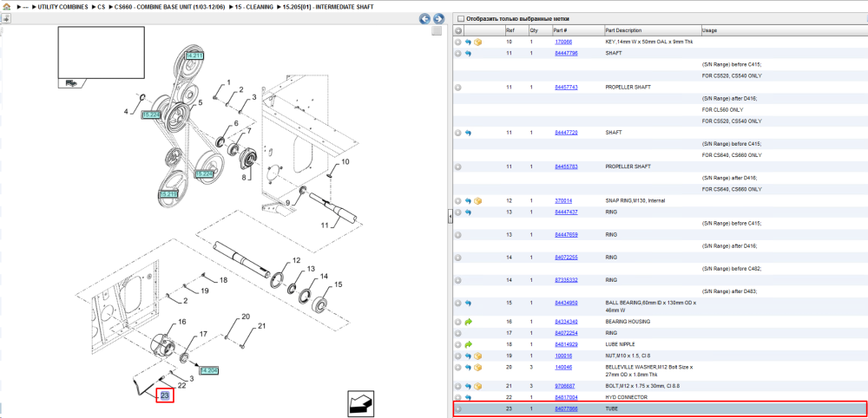Sort by Part Description column header
This screenshot has width=868, height=418.
point(652,30)
